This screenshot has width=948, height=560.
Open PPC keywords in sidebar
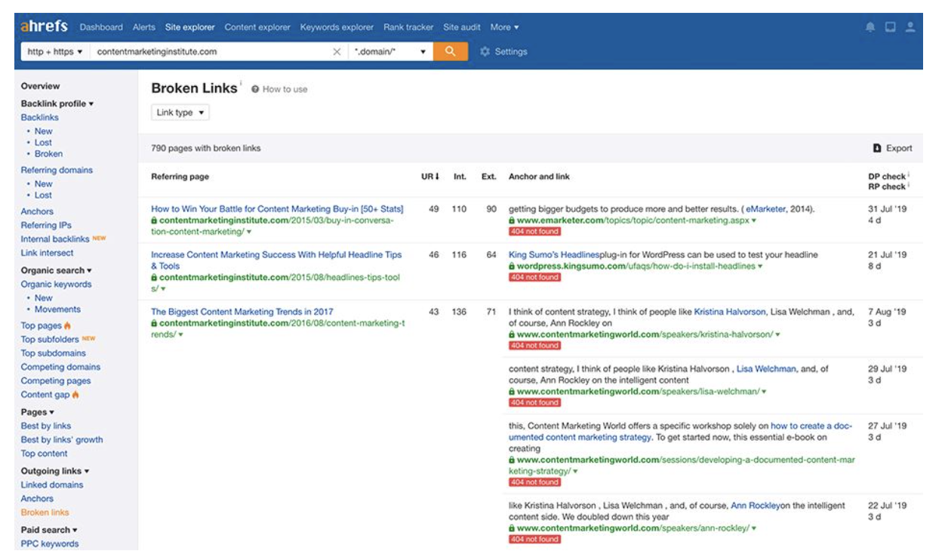[50, 544]
